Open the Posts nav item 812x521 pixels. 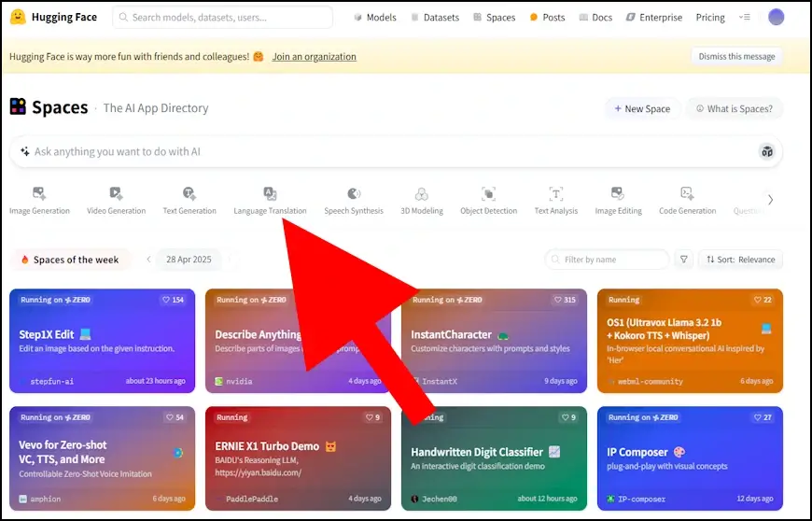547,17
